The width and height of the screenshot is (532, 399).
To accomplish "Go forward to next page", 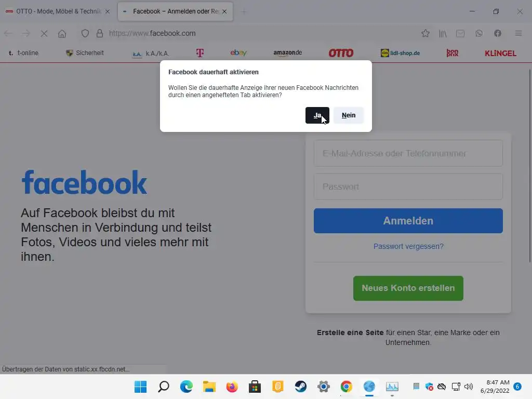I will click(x=26, y=33).
